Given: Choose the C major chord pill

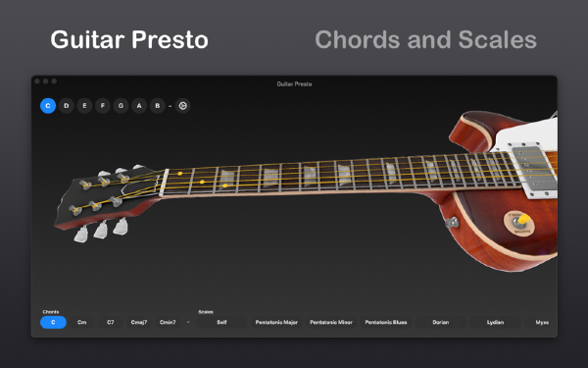Looking at the screenshot, I should 53,322.
